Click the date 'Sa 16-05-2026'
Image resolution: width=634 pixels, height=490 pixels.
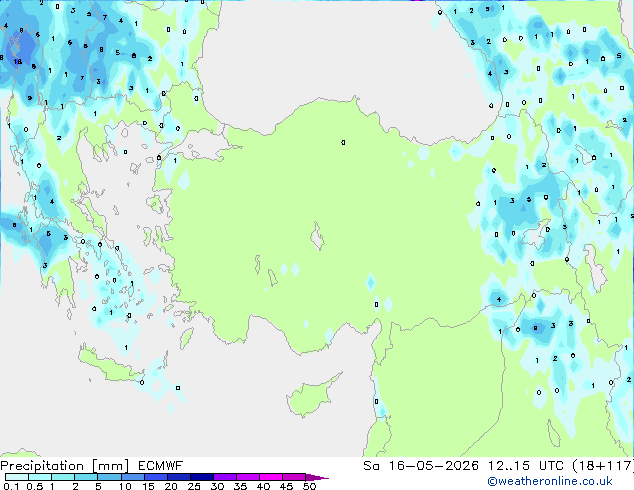pos(421,466)
